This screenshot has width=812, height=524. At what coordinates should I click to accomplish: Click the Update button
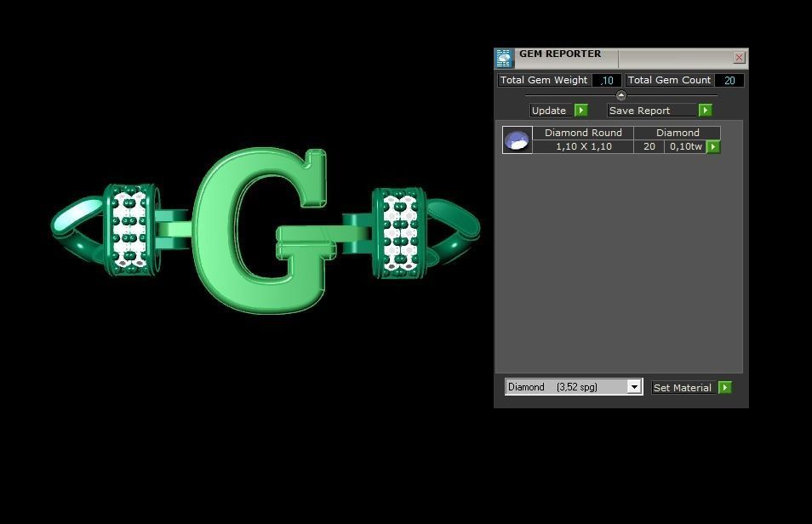(552, 111)
